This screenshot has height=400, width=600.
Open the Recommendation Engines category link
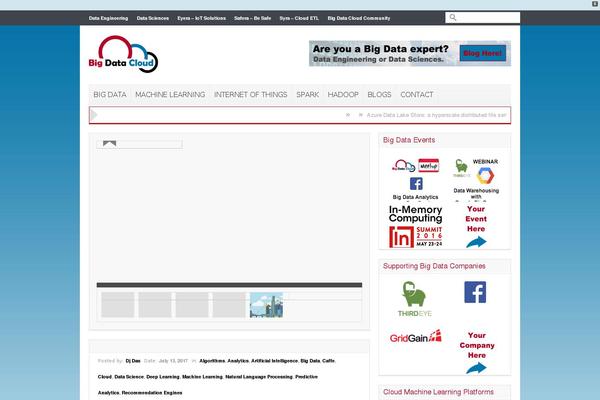pyautogui.click(x=152, y=393)
